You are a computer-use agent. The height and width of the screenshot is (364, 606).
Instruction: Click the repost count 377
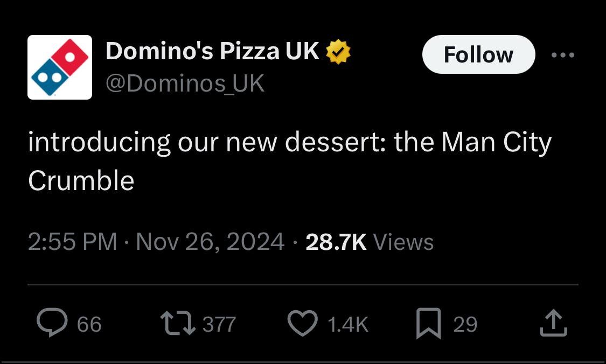(219, 324)
